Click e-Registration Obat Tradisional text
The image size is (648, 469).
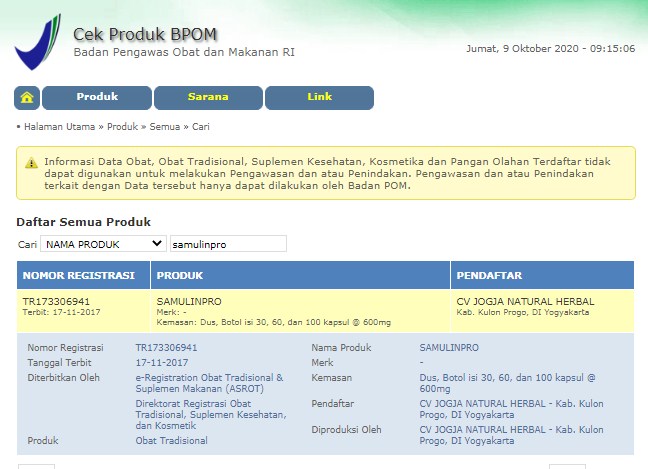coord(210,383)
